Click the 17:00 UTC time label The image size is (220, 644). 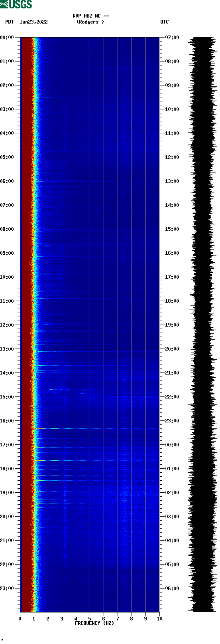[x=172, y=277]
